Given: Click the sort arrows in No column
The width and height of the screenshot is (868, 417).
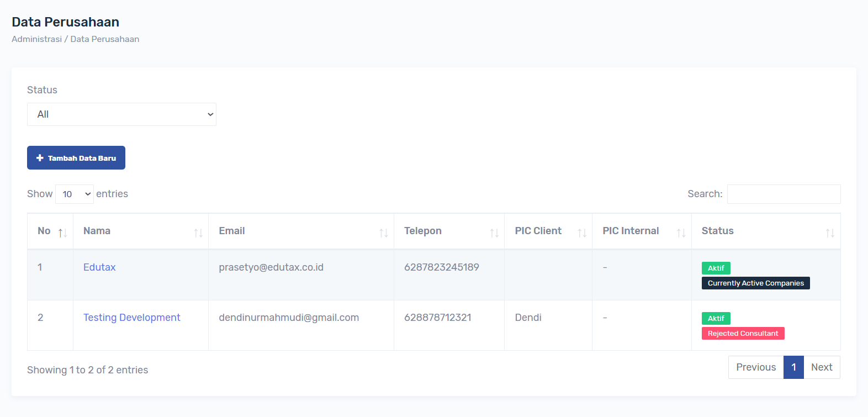Looking at the screenshot, I should [x=62, y=233].
